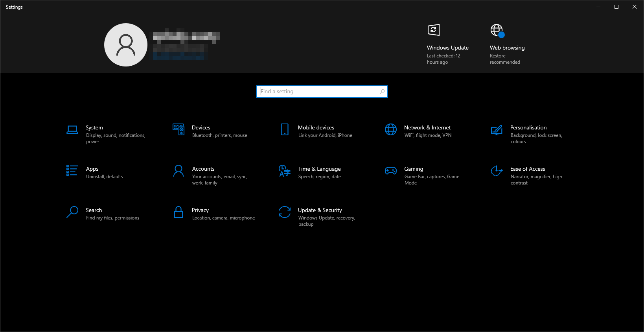The height and width of the screenshot is (332, 644).
Task: Click the Update & Security refresh icon
Action: click(x=285, y=212)
